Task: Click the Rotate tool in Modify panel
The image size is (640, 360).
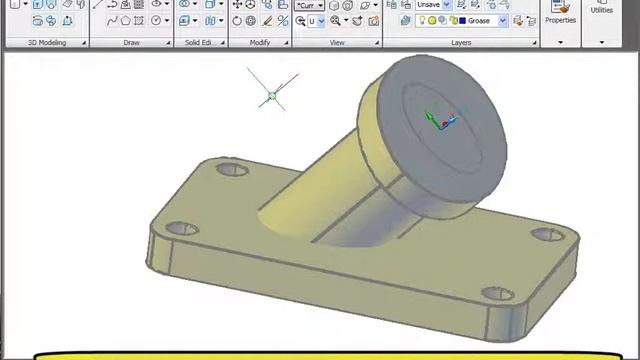Action: [x=237, y=21]
